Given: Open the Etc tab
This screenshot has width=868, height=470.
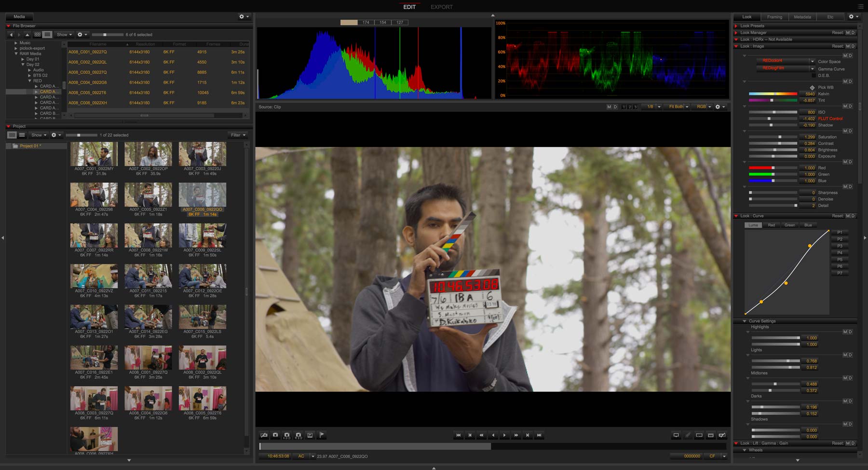Looking at the screenshot, I should click(830, 17).
